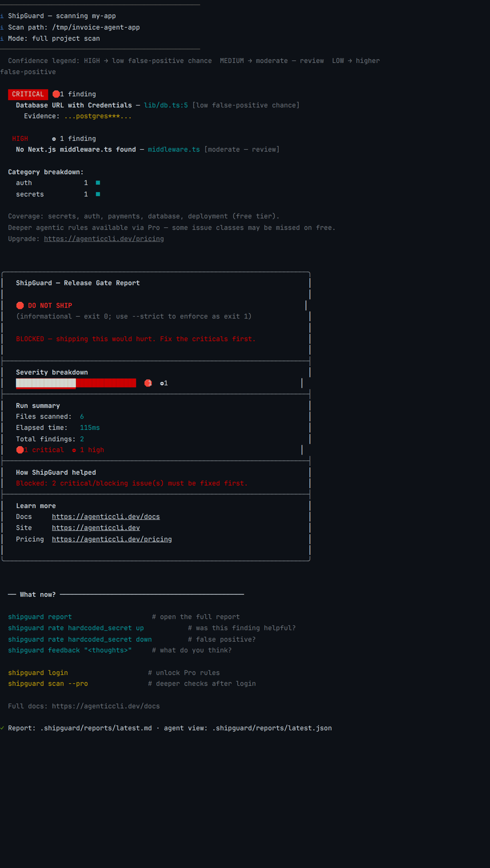Click the white segment of the severity bar

pyautogui.click(x=46, y=383)
